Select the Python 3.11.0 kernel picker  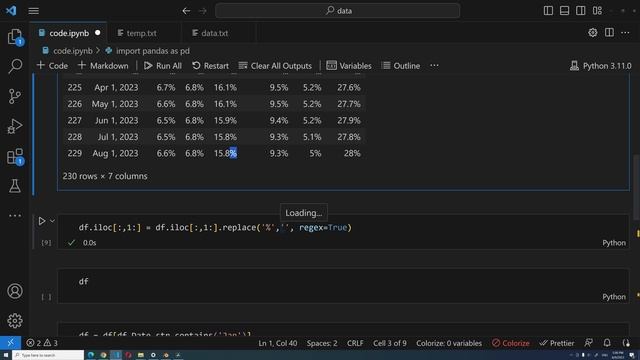[x=600, y=66]
